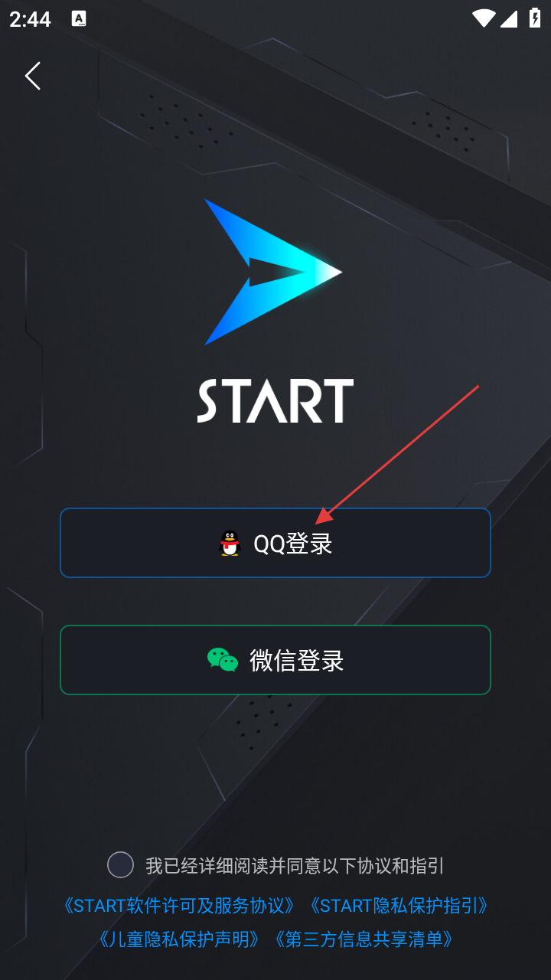Select the 微信登录 button

tap(275, 660)
